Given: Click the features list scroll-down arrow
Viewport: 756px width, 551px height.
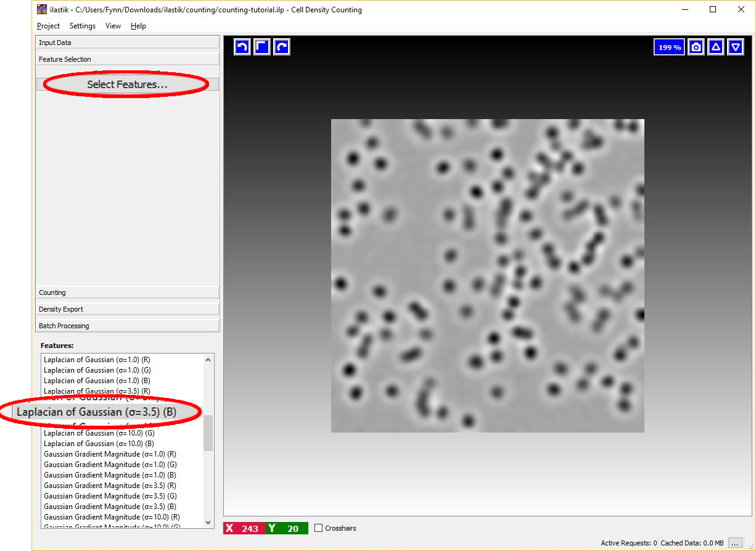Looking at the screenshot, I should click(208, 522).
